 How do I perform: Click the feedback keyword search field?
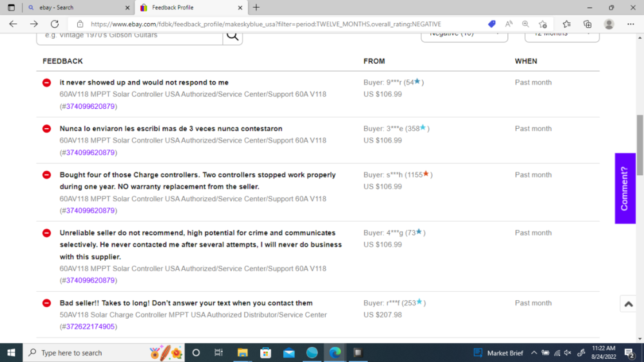(129, 35)
